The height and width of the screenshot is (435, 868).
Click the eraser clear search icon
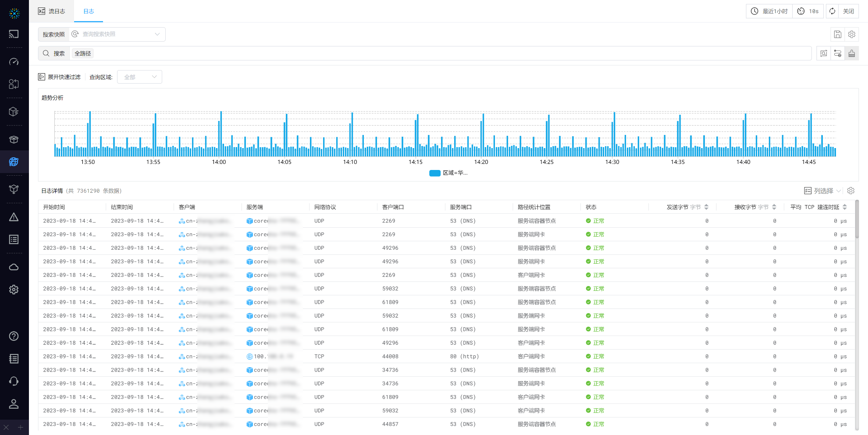tap(851, 53)
